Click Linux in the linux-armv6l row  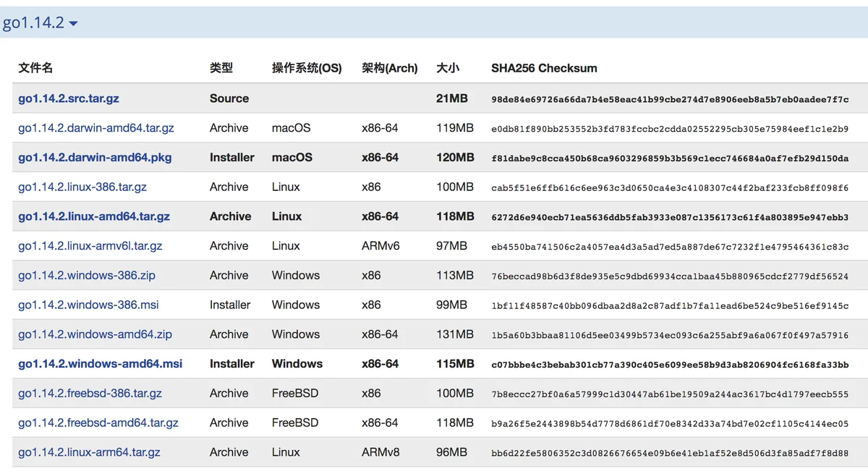[286, 246]
